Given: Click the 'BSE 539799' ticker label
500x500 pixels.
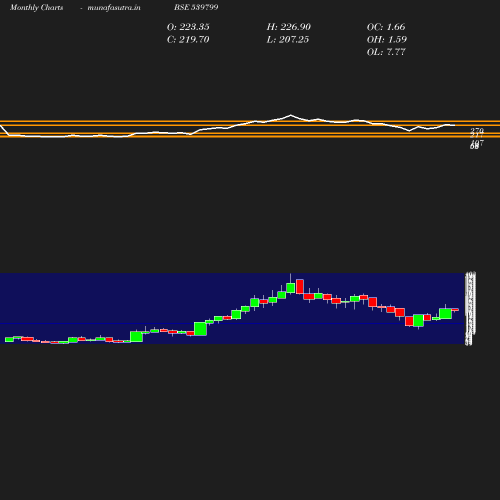Looking at the screenshot, I should click(196, 7).
